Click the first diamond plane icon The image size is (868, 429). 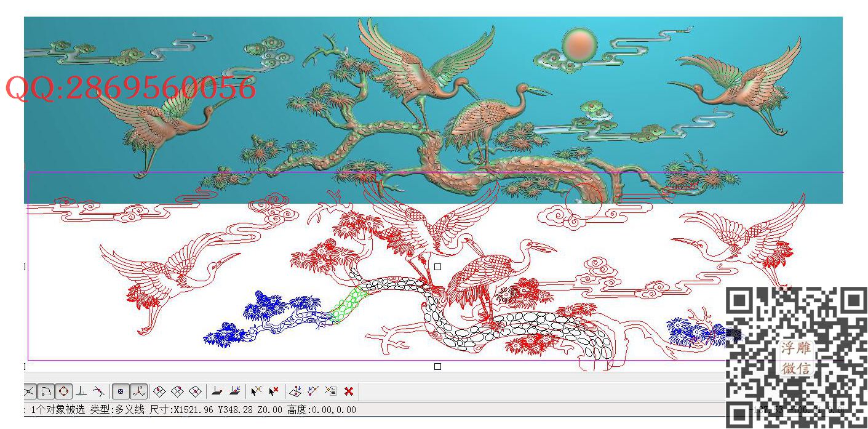159,391
